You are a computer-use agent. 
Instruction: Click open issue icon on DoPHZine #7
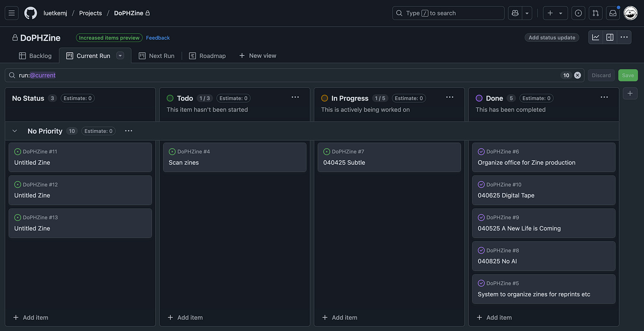327,152
